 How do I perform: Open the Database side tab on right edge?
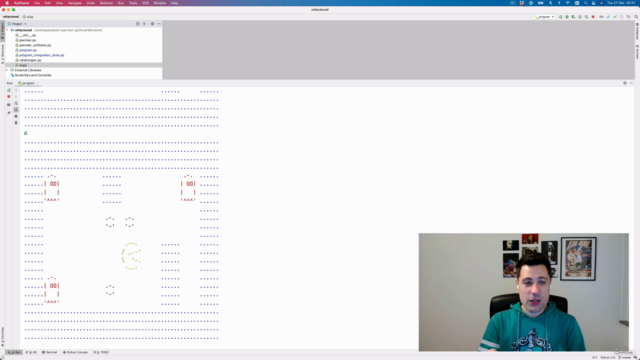[x=637, y=31]
